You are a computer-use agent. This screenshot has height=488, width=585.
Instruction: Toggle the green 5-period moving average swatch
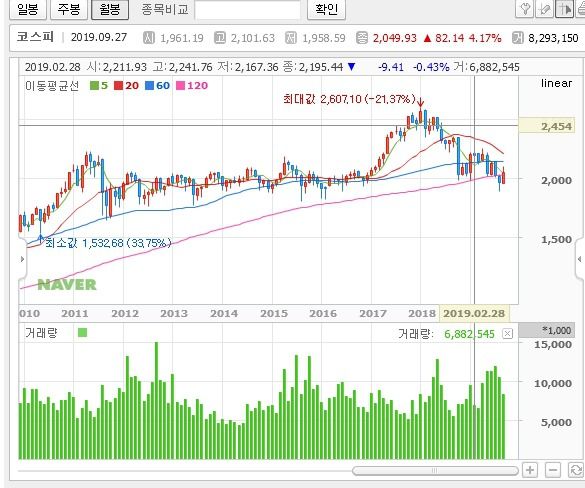tap(94, 85)
